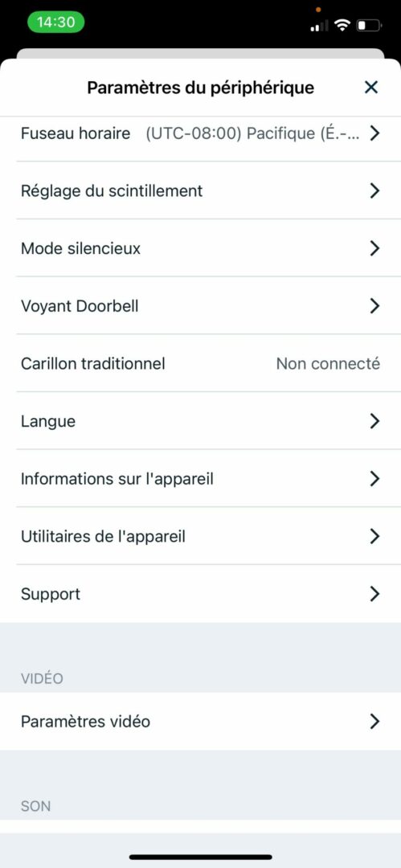Screen dimensions: 401x868
Task: Tap the chevron on Mode silencieux row
Action: click(x=374, y=248)
